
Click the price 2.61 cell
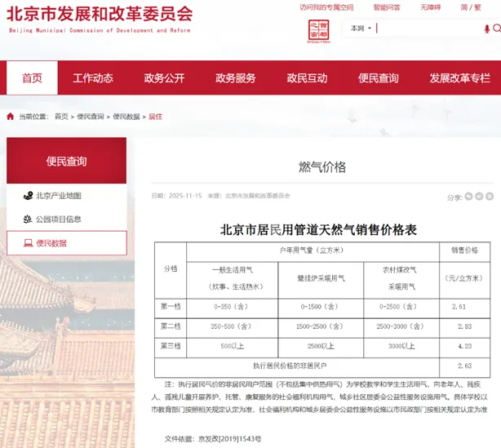tap(464, 307)
